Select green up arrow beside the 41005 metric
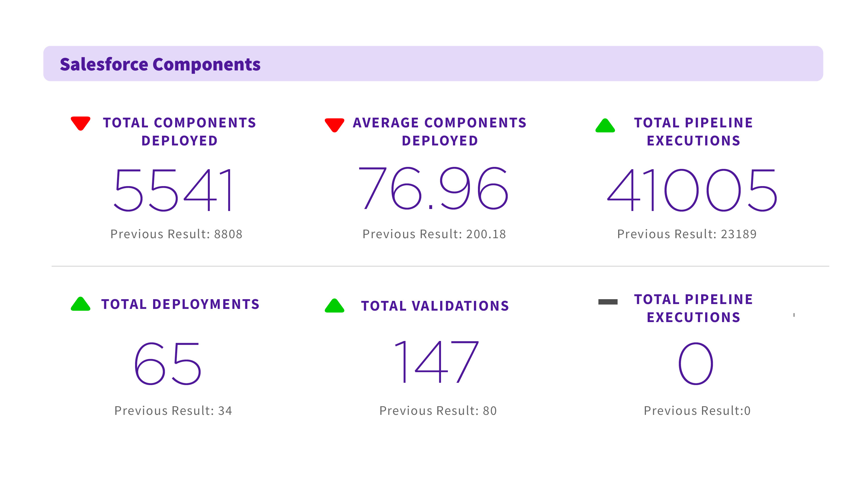Screen dimensions: 868x497 coord(605,126)
